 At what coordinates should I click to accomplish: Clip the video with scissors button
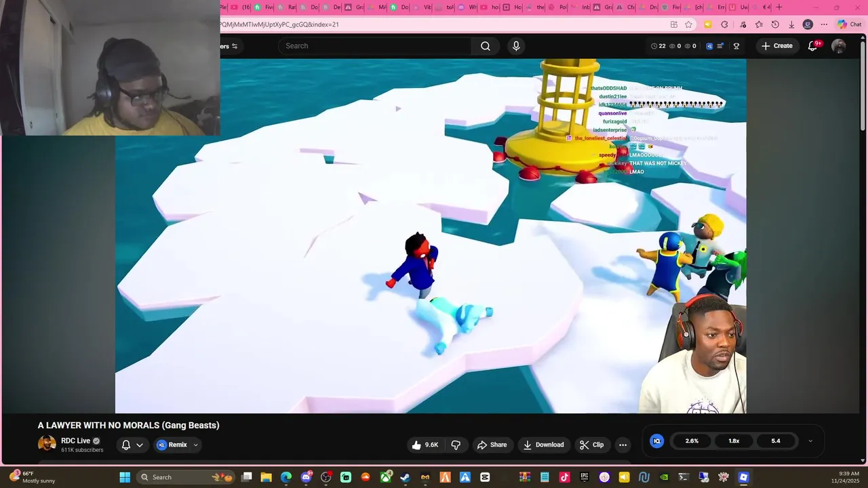click(592, 445)
